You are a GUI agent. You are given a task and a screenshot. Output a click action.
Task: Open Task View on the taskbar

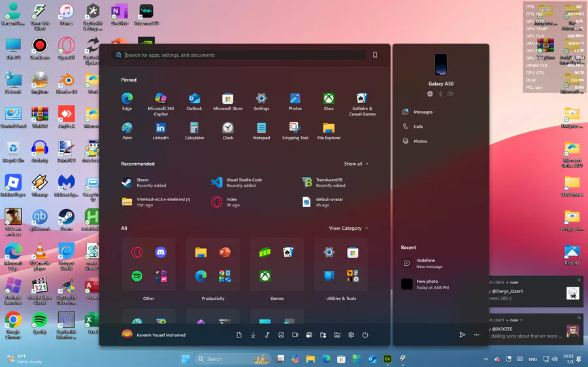tap(280, 359)
